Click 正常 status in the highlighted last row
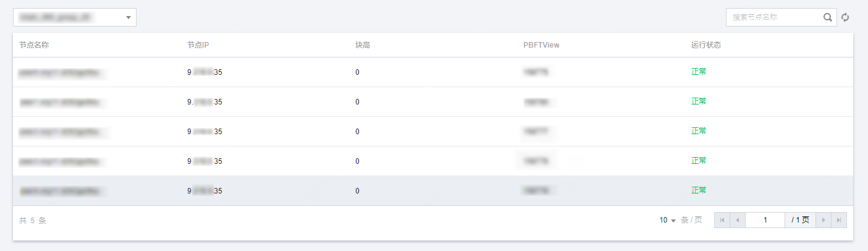 coord(699,190)
